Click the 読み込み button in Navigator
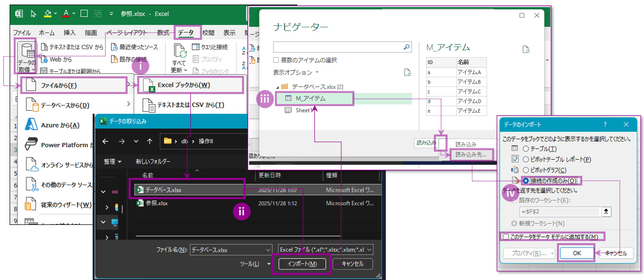 coord(426,143)
